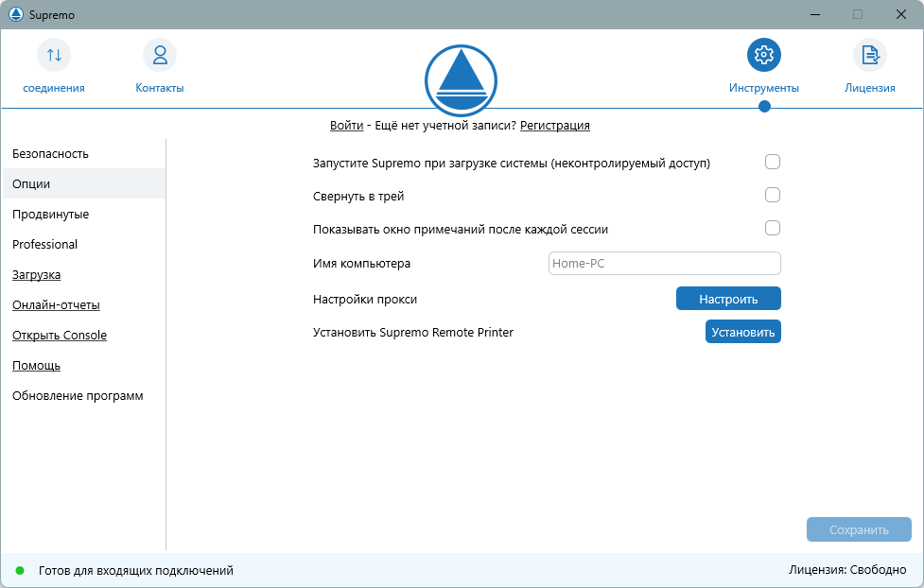Open the Помощь link
This screenshot has width=924, height=588.
click(37, 365)
